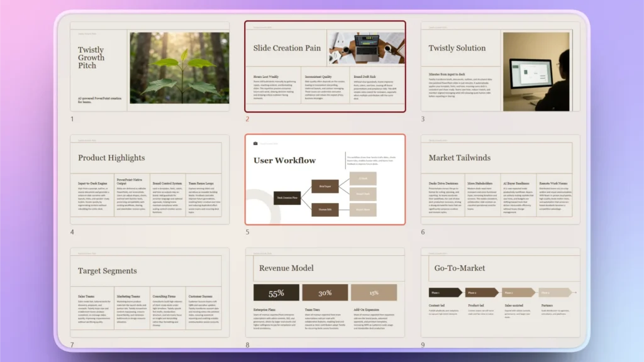Click slide number 5 label

pos(247,232)
